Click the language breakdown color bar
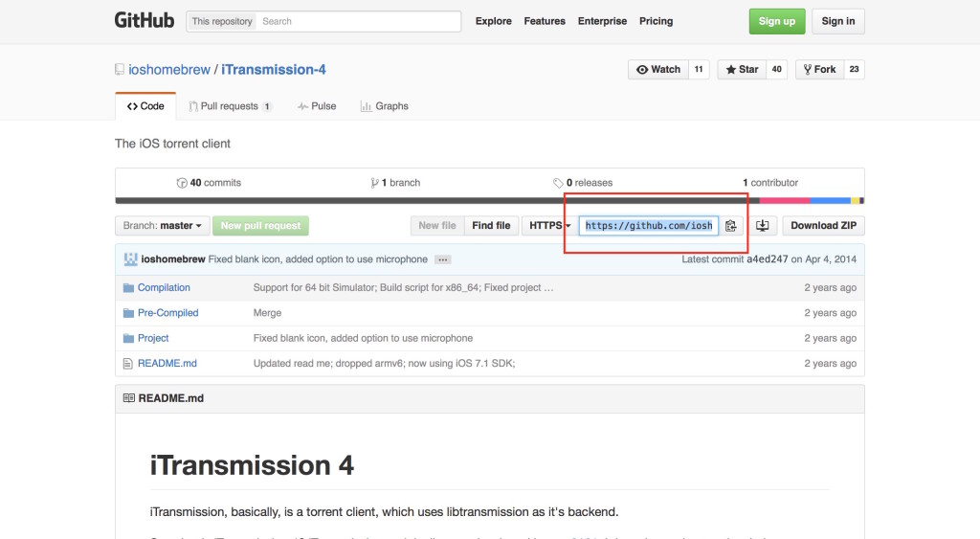 [489, 201]
